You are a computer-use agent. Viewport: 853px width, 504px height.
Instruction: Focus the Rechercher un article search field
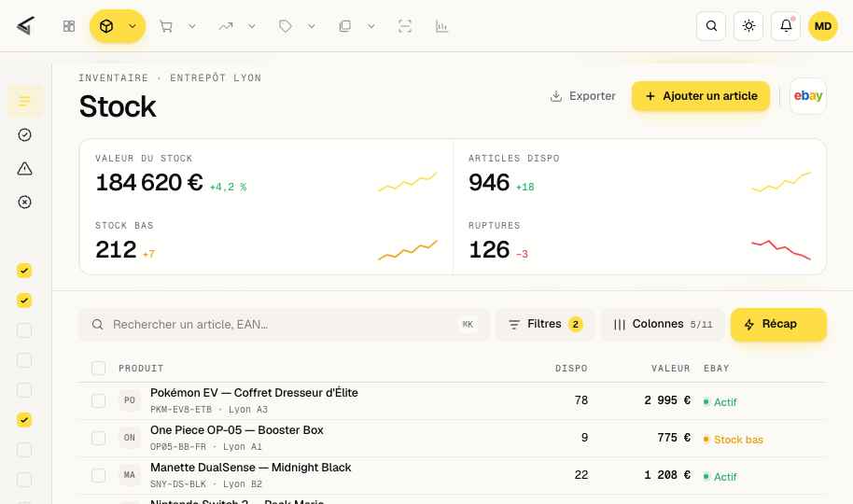(x=284, y=325)
